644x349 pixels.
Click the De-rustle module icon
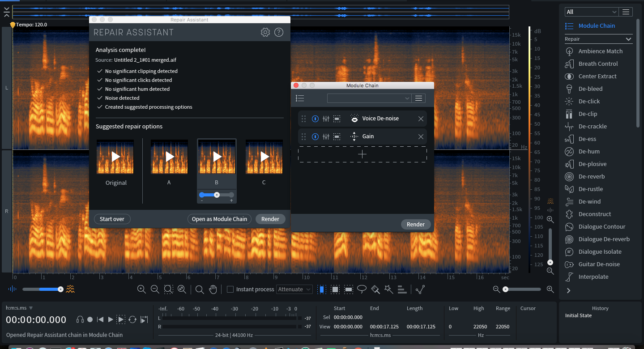tap(569, 189)
